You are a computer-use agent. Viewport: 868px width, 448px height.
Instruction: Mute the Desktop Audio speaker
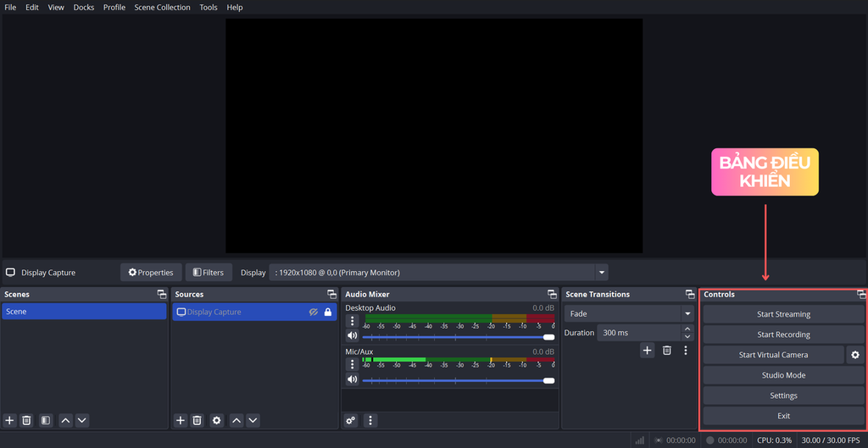[352, 335]
